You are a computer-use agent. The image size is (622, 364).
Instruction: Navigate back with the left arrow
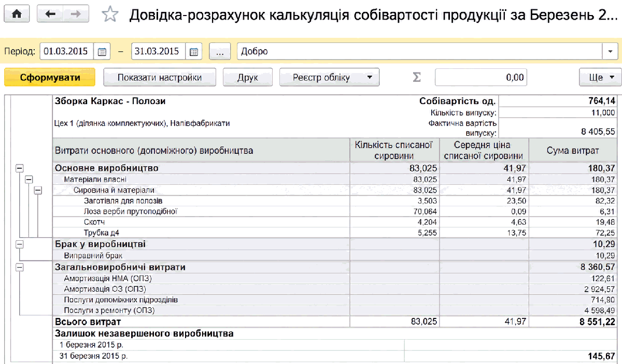click(x=50, y=14)
